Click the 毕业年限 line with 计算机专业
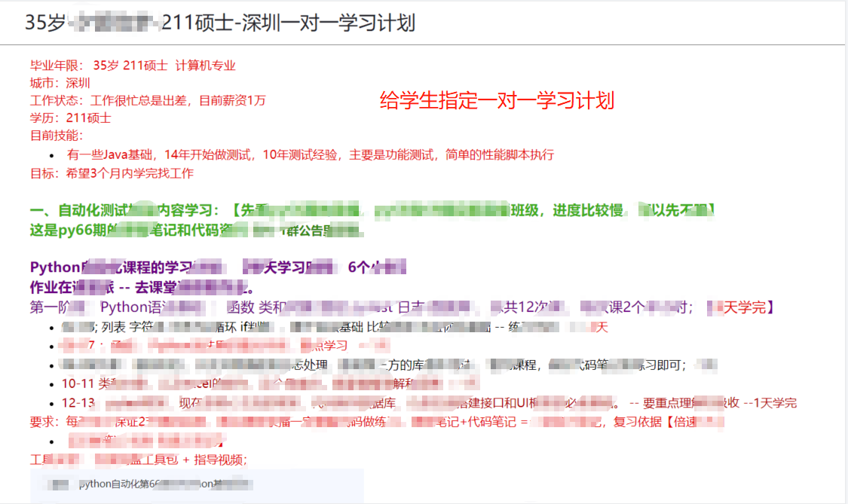The image size is (848, 504). (x=133, y=66)
